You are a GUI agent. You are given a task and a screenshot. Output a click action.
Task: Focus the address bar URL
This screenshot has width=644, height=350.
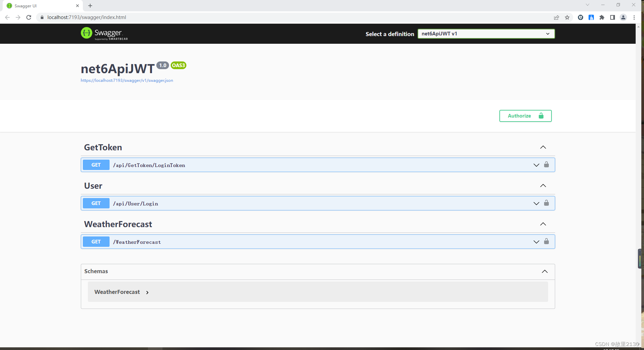[87, 17]
